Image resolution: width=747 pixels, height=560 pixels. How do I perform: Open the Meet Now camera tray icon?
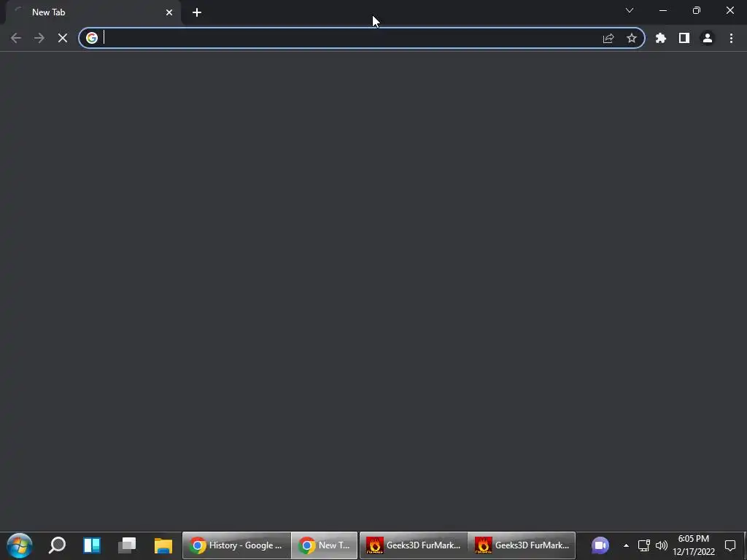[x=600, y=545]
